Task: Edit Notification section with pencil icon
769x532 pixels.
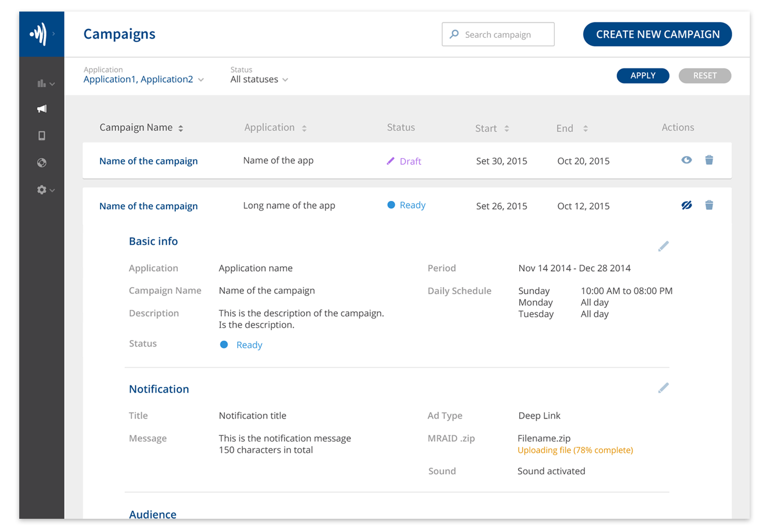Action: click(664, 388)
